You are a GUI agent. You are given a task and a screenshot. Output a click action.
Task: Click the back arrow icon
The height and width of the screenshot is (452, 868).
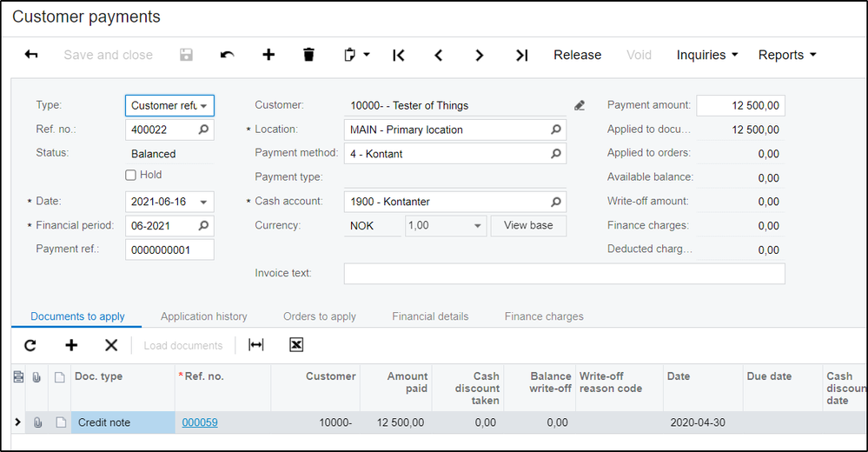(31, 55)
